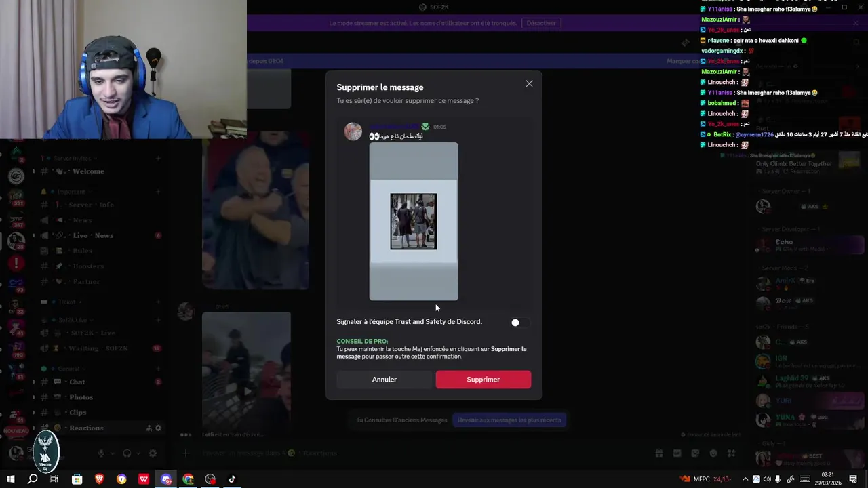Click Revenir aux messages les plus récents
The height and width of the screenshot is (488, 868).
click(509, 420)
